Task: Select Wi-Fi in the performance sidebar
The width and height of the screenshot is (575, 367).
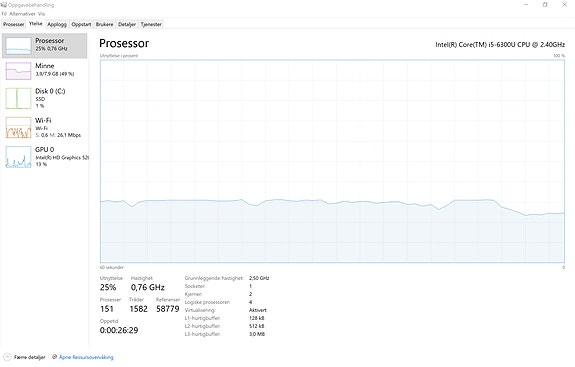Action: pyautogui.click(x=45, y=127)
